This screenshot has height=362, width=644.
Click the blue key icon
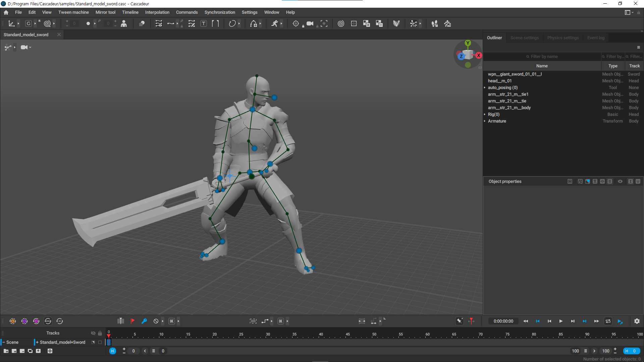144,321
